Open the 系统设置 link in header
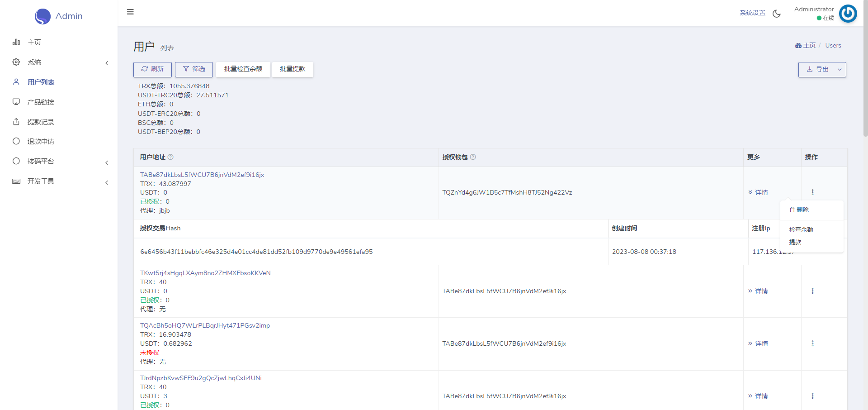Viewport: 868px width, 410px height. 752,13
